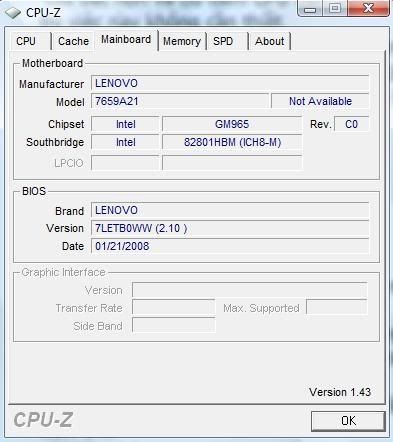Click the BIOS Date 01/21/2008 field
Screen dimensions: 393x442
[230, 246]
